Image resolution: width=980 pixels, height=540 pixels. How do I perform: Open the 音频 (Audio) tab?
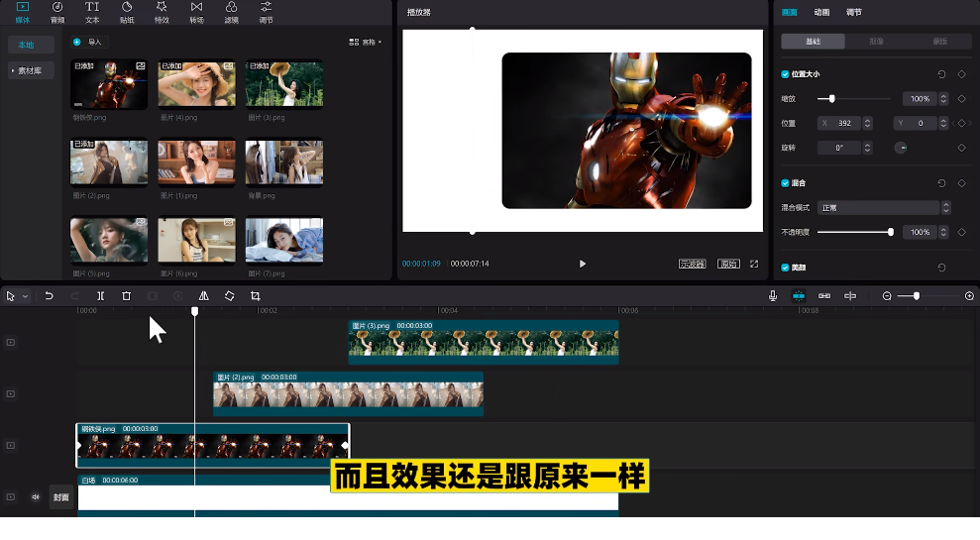pos(57,13)
